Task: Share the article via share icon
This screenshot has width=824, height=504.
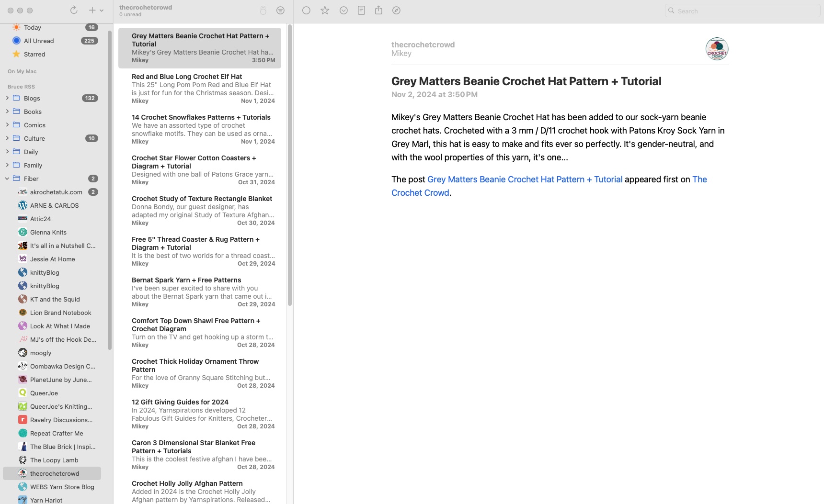Action: 378,10
